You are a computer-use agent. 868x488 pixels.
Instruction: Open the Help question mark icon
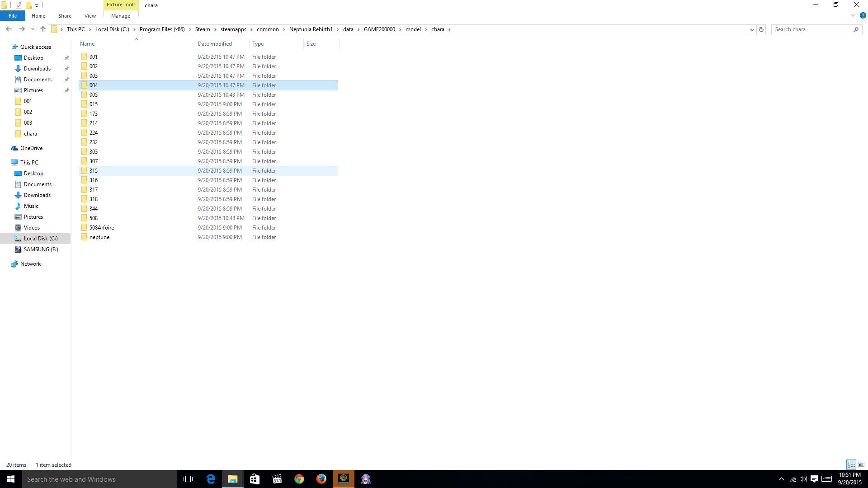pos(863,15)
